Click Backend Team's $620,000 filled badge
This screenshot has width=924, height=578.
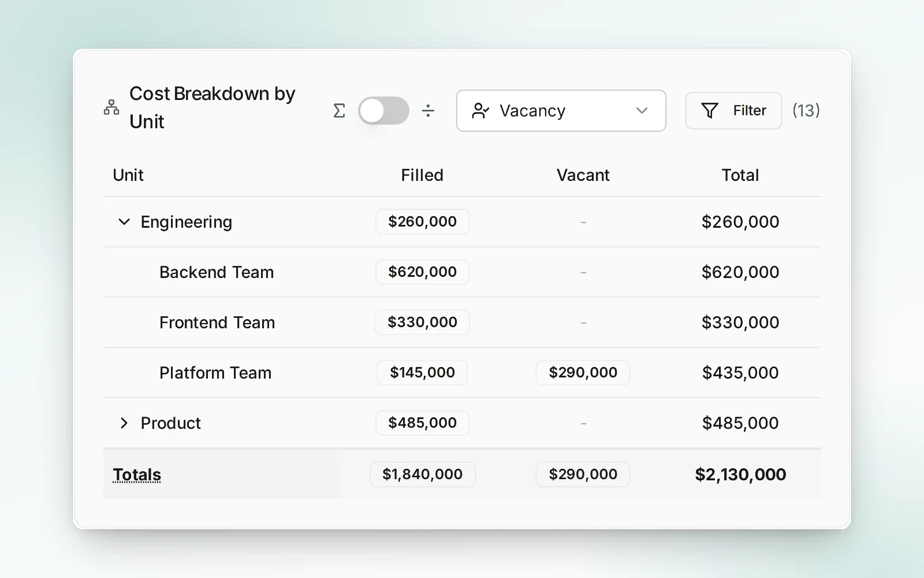click(422, 272)
